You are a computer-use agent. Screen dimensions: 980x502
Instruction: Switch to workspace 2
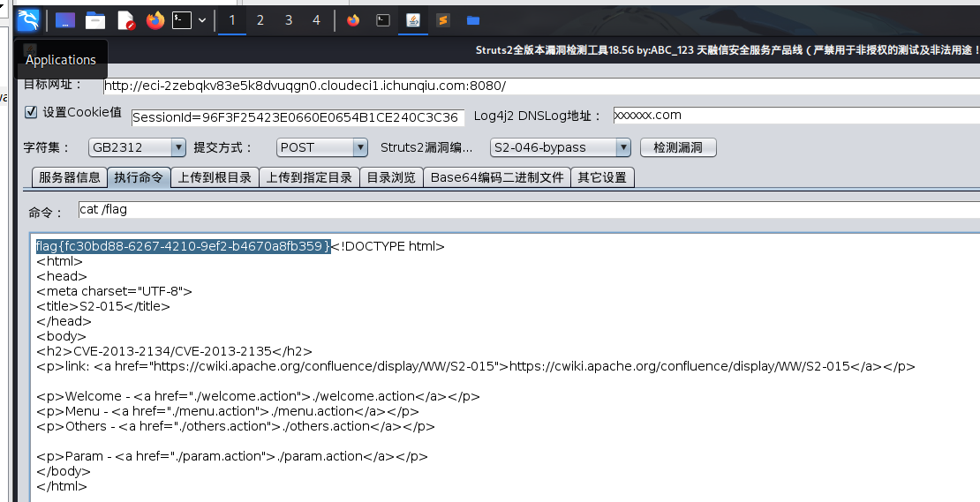coord(260,20)
